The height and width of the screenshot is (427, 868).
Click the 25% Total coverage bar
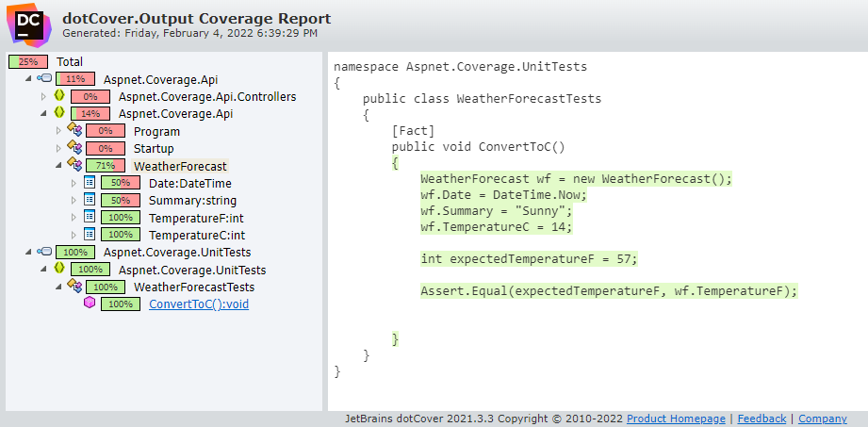point(28,61)
